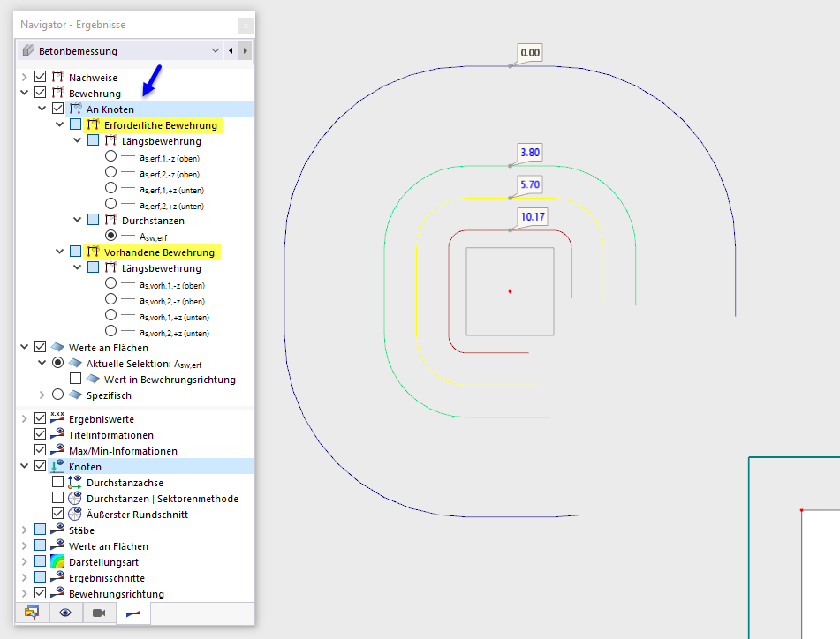Viewport: 840px width, 639px height.
Task: Switch to the Ansichten camera tab
Action: pos(99,613)
